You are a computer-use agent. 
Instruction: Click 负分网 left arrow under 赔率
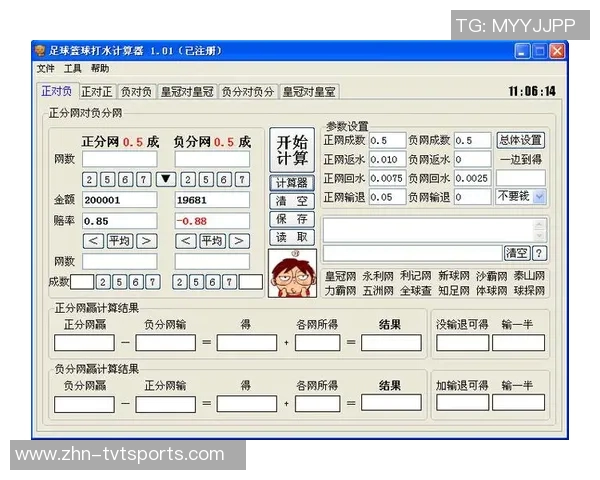(x=186, y=241)
